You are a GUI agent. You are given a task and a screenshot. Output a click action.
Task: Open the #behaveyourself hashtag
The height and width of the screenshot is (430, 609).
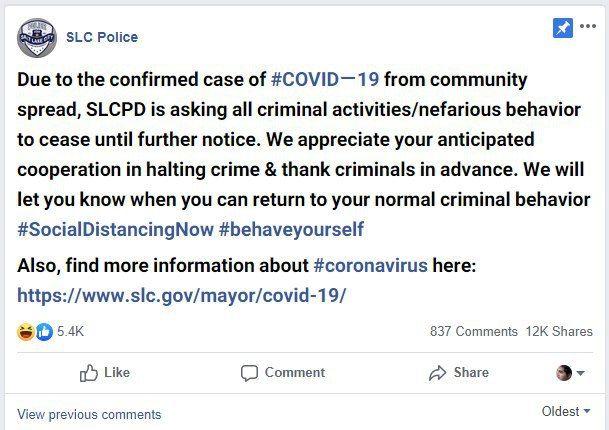291,229
